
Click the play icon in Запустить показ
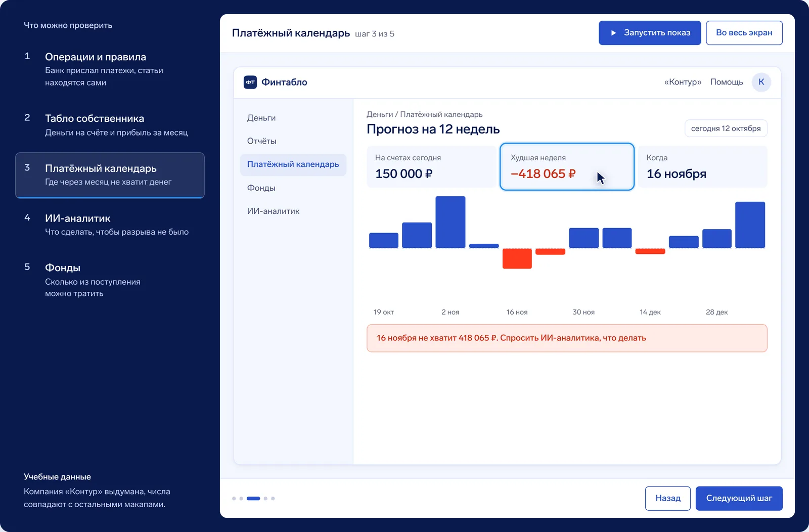pyautogui.click(x=613, y=33)
